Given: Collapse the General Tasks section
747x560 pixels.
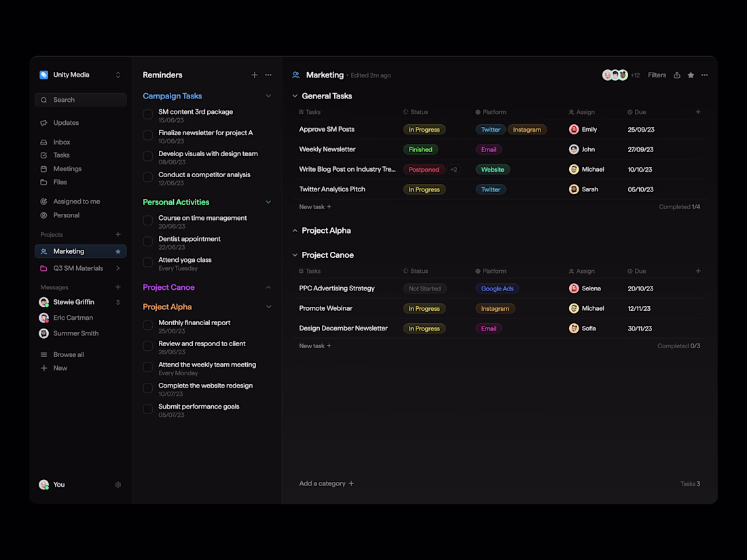Looking at the screenshot, I should [295, 96].
